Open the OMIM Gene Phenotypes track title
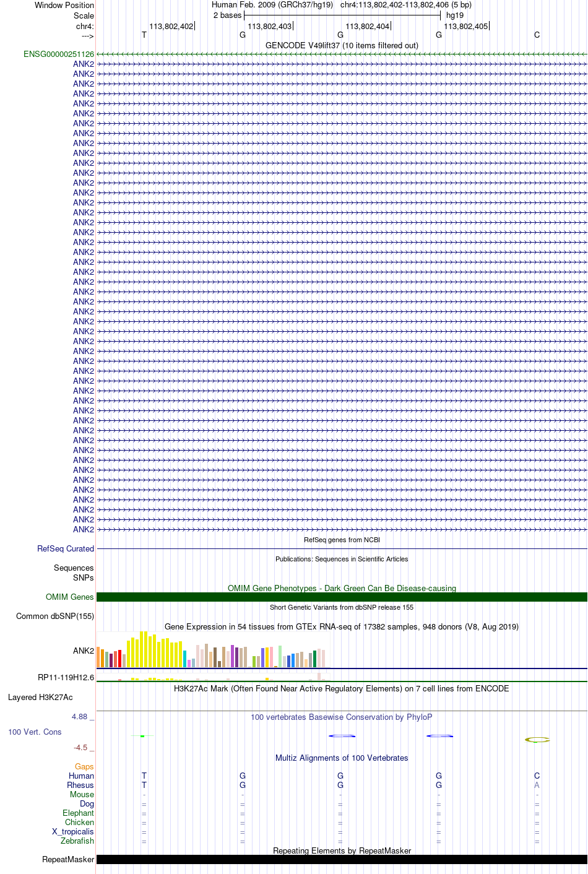588x874 pixels. [342, 589]
